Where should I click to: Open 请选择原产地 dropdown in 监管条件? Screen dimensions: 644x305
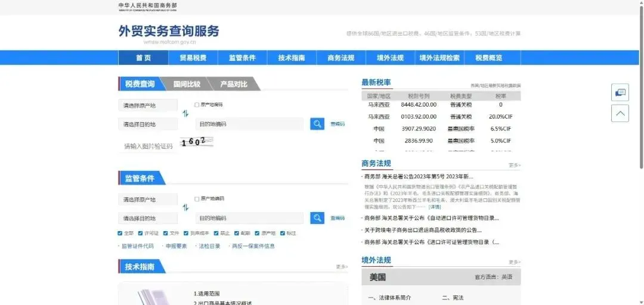[148, 200]
